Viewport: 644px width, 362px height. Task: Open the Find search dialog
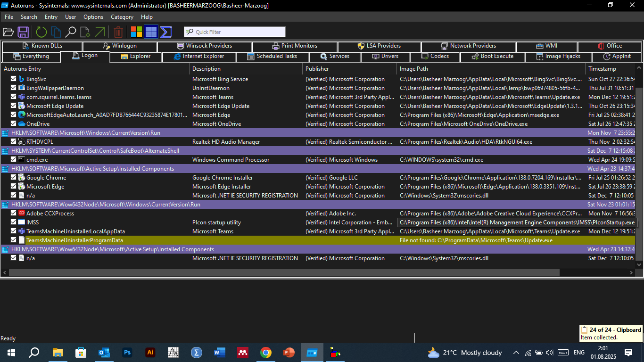[x=71, y=32]
